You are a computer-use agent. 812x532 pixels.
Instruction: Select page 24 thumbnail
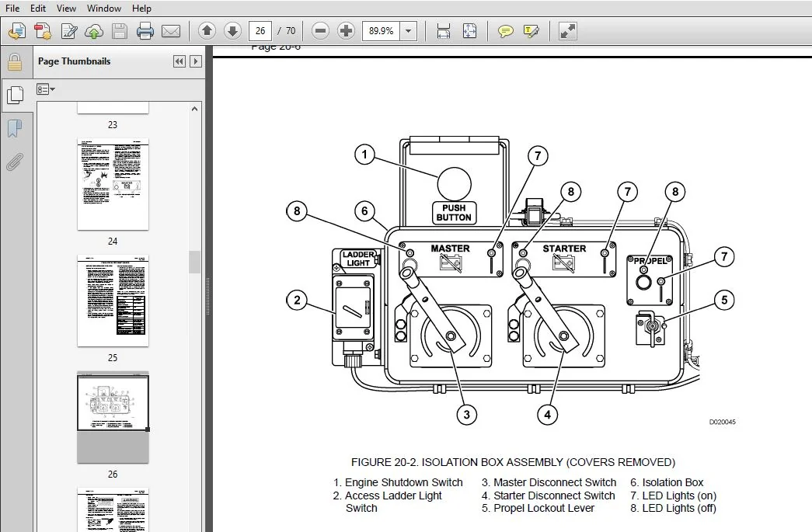[113, 184]
